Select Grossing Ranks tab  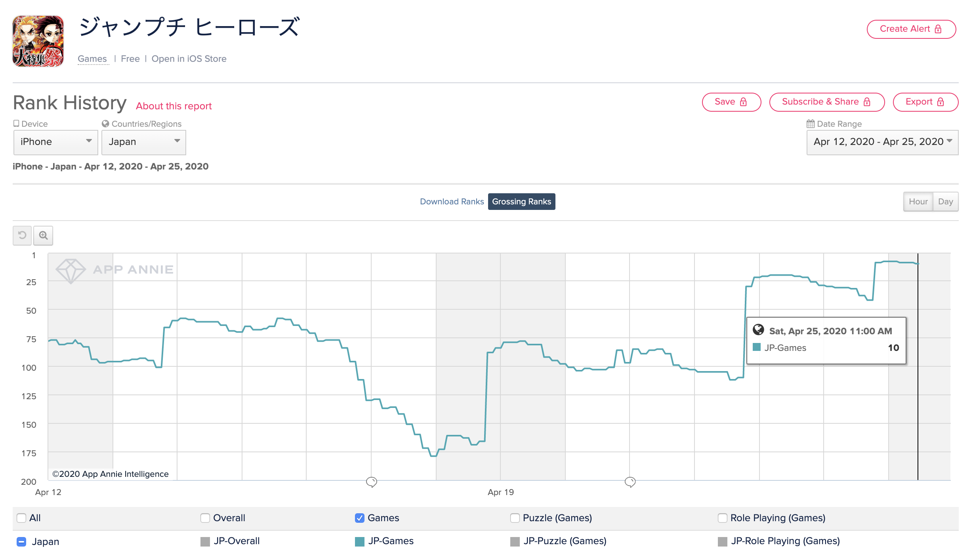pyautogui.click(x=521, y=202)
